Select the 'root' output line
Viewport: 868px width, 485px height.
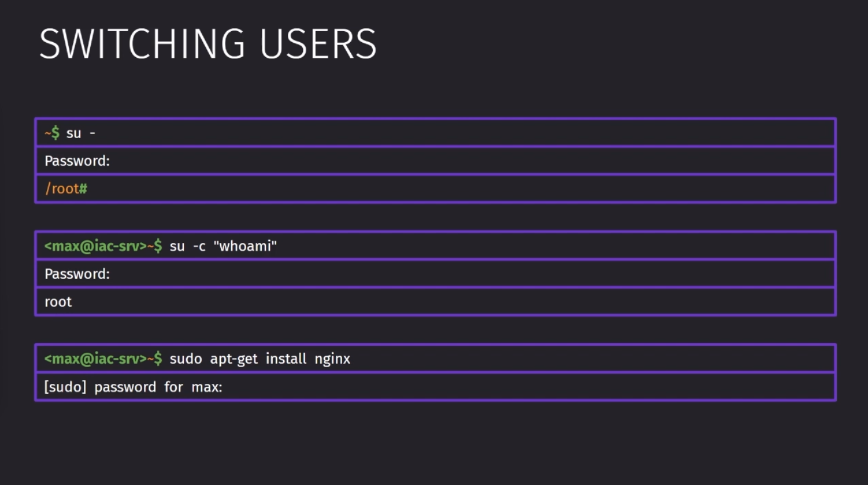point(435,302)
